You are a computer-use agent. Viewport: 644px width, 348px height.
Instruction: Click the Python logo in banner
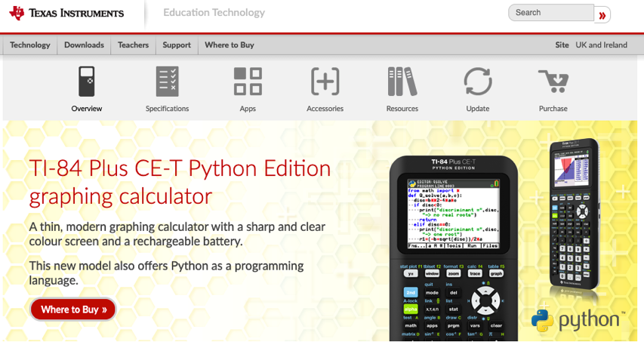pos(578,321)
